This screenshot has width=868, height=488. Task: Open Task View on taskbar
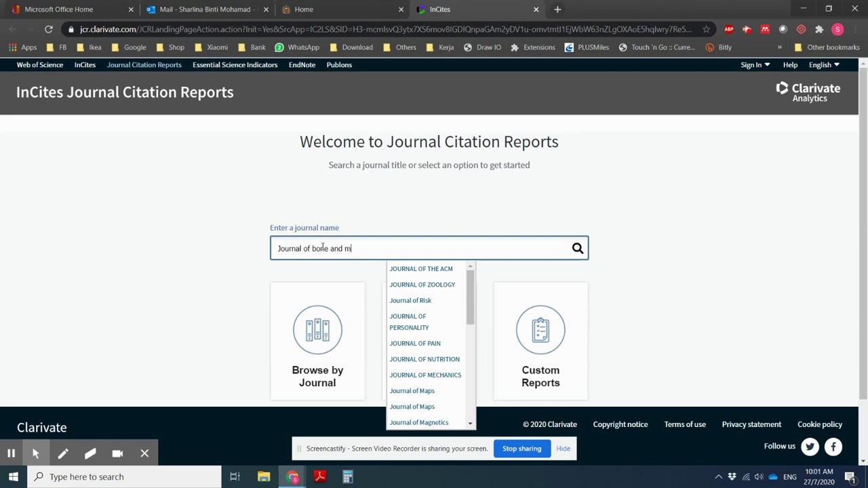pyautogui.click(x=235, y=476)
